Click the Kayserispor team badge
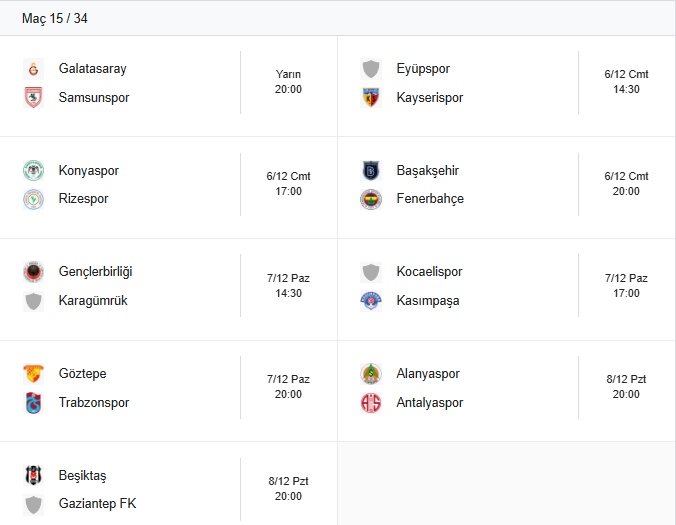 [x=371, y=98]
